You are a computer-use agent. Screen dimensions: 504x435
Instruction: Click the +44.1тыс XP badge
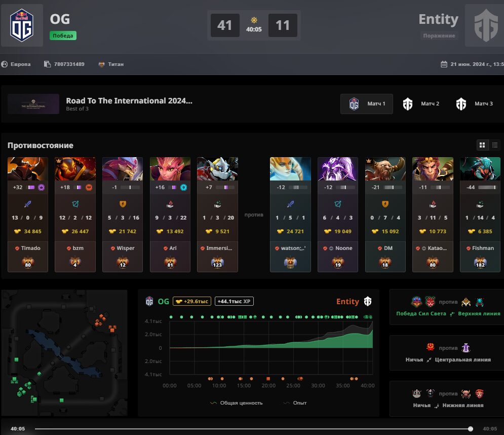click(x=234, y=301)
